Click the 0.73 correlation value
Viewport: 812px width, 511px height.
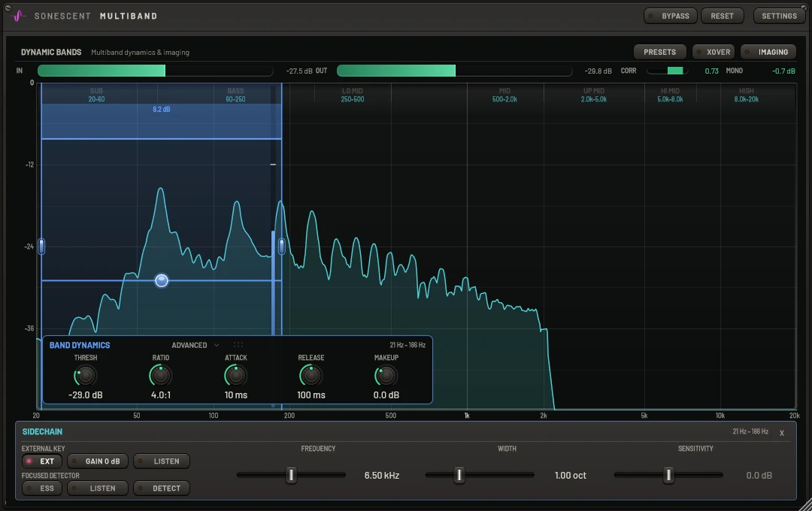[711, 71]
